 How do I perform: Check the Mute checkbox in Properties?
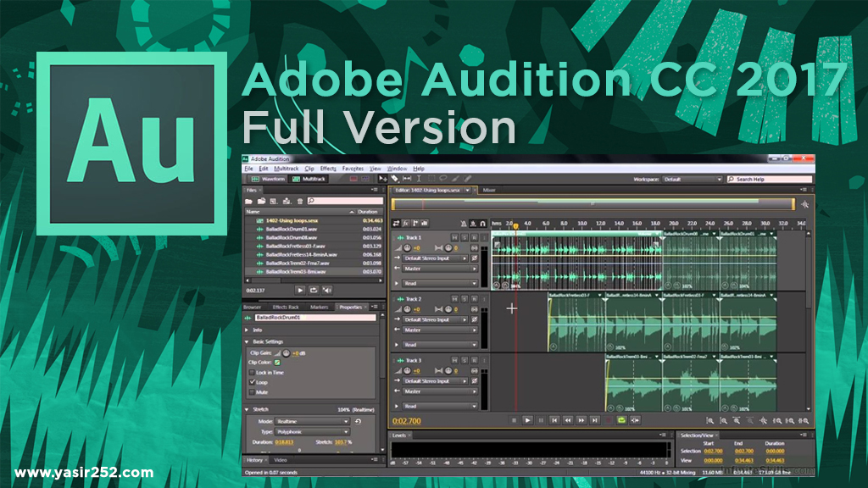(252, 391)
